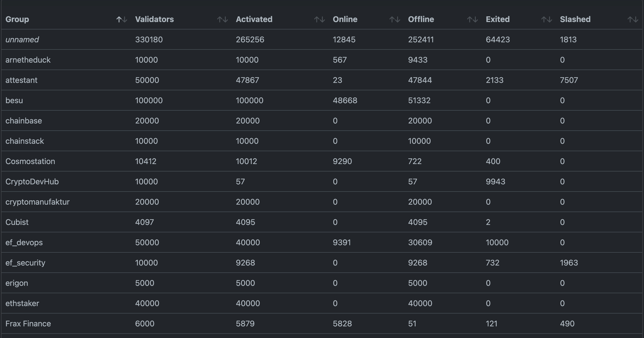Image resolution: width=644 pixels, height=338 pixels.
Task: Click Slashed column sort arrows icon
Action: tap(633, 20)
